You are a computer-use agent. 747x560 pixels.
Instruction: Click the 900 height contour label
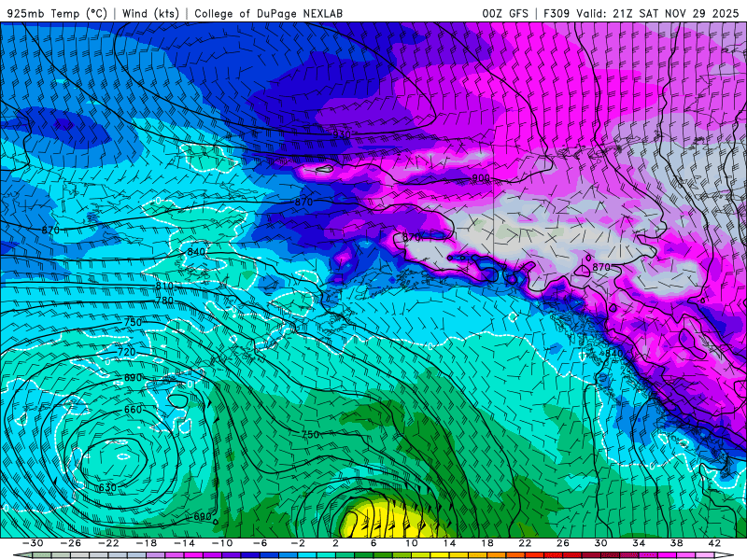(481, 178)
